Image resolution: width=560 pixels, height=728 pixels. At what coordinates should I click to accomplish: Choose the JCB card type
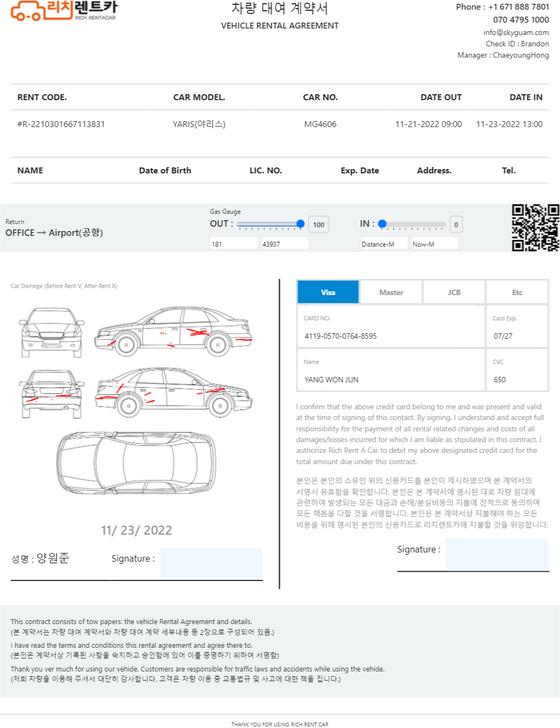(454, 292)
